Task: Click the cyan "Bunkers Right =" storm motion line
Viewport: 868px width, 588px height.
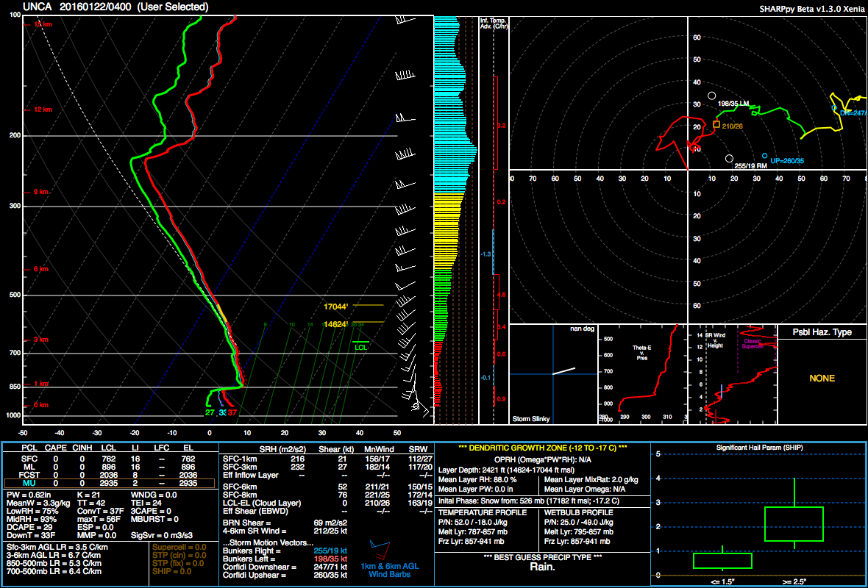Action: (x=285, y=551)
